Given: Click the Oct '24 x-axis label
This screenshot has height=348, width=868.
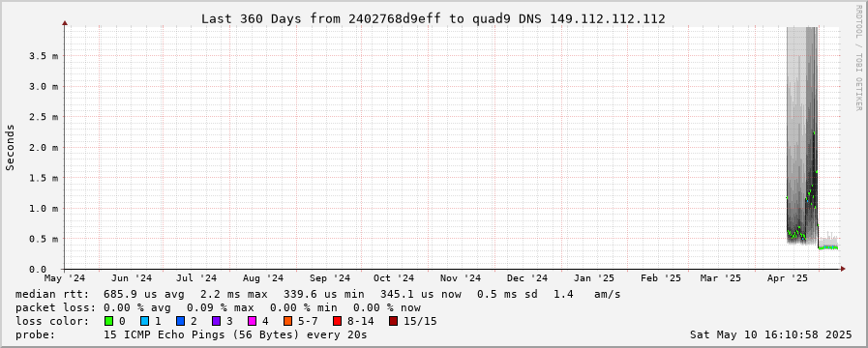Looking at the screenshot, I should coord(394,277).
